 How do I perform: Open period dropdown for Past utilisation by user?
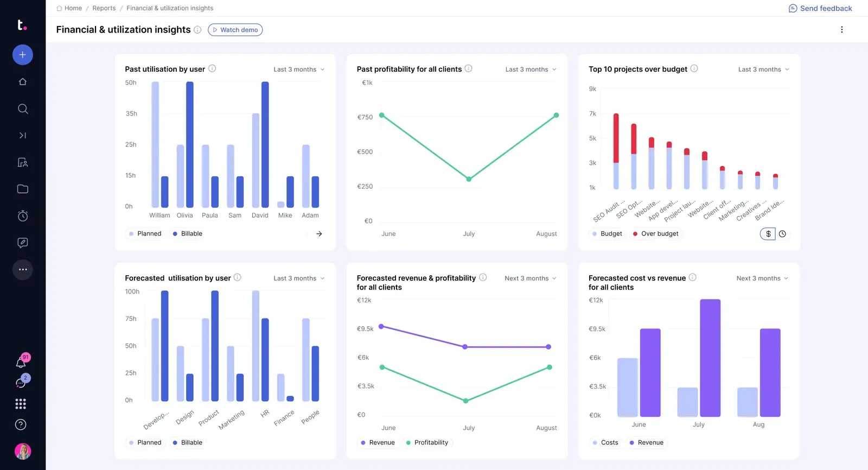(x=299, y=69)
